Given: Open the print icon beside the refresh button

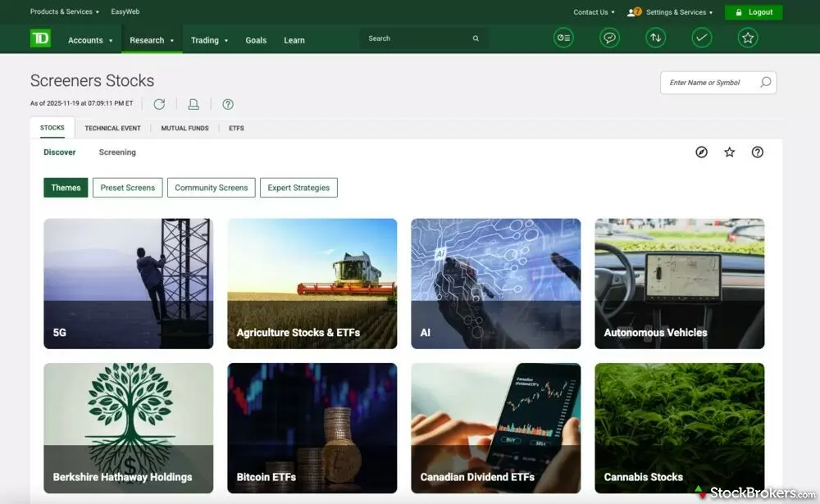Looking at the screenshot, I should pyautogui.click(x=194, y=104).
